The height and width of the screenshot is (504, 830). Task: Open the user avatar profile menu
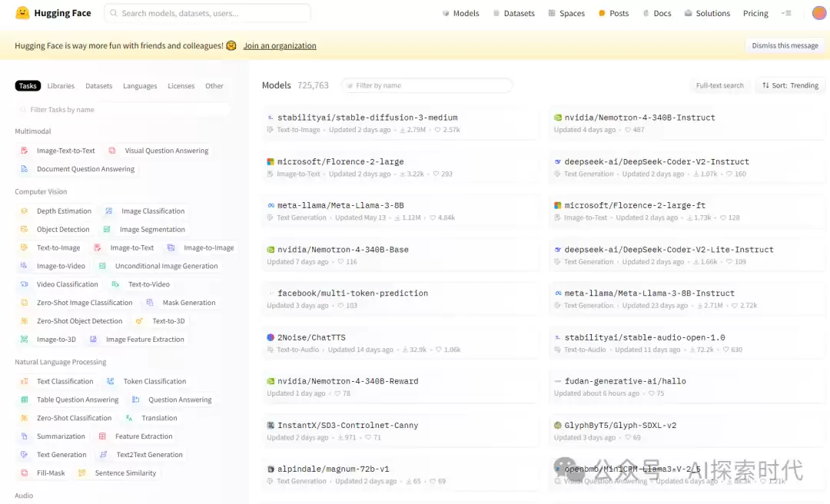pyautogui.click(x=819, y=13)
